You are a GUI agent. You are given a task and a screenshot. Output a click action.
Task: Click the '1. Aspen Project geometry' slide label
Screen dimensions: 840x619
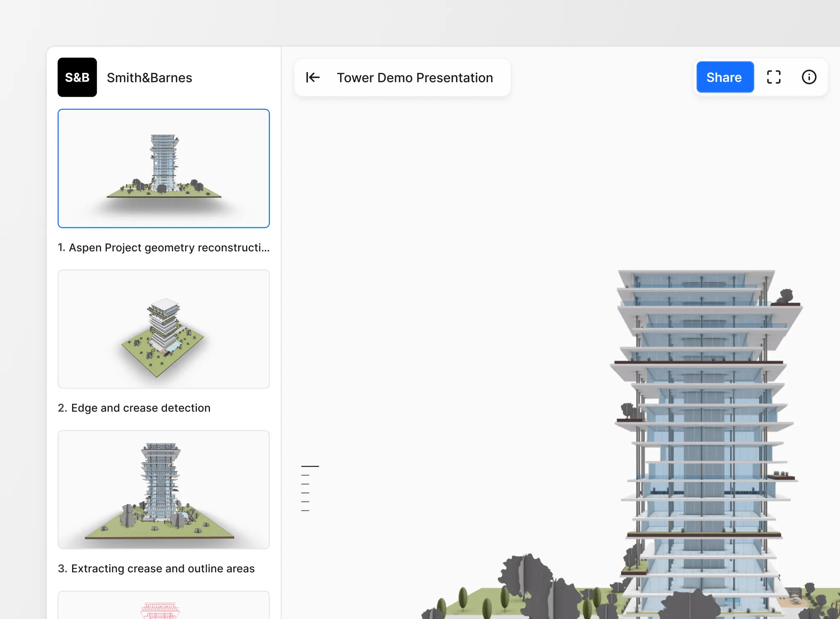click(164, 248)
